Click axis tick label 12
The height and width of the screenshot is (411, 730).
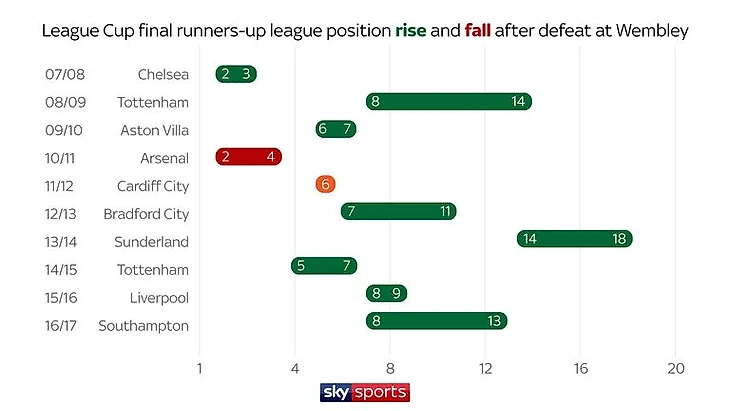click(x=486, y=367)
